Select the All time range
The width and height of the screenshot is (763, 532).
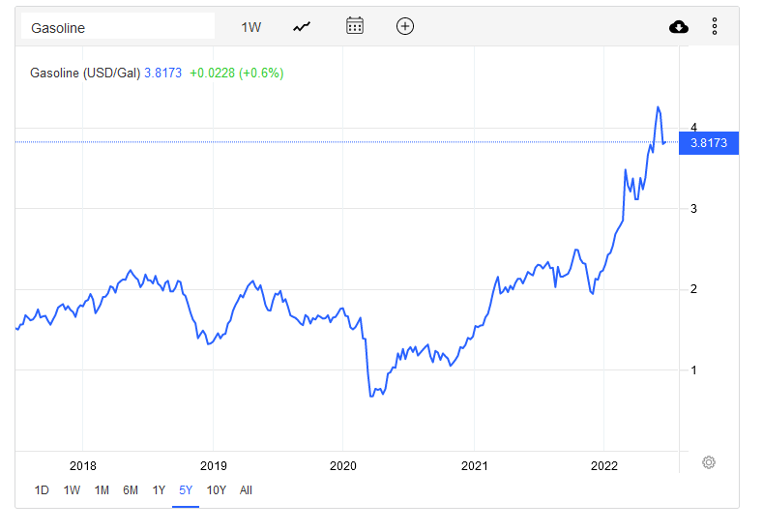point(246,490)
